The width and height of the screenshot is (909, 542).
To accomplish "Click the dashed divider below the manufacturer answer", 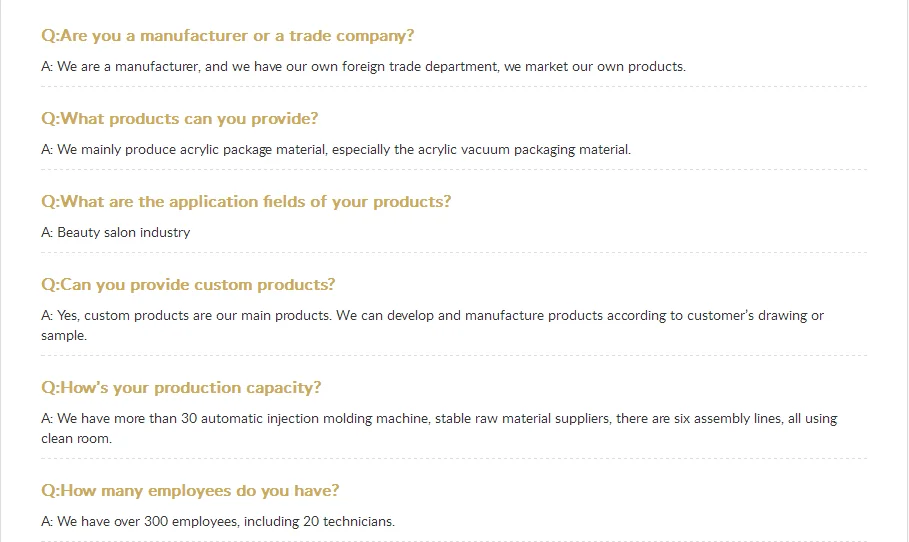I will [x=454, y=87].
